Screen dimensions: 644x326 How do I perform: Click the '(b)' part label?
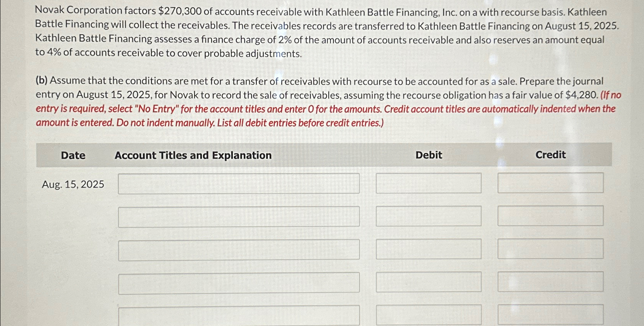click(x=42, y=81)
